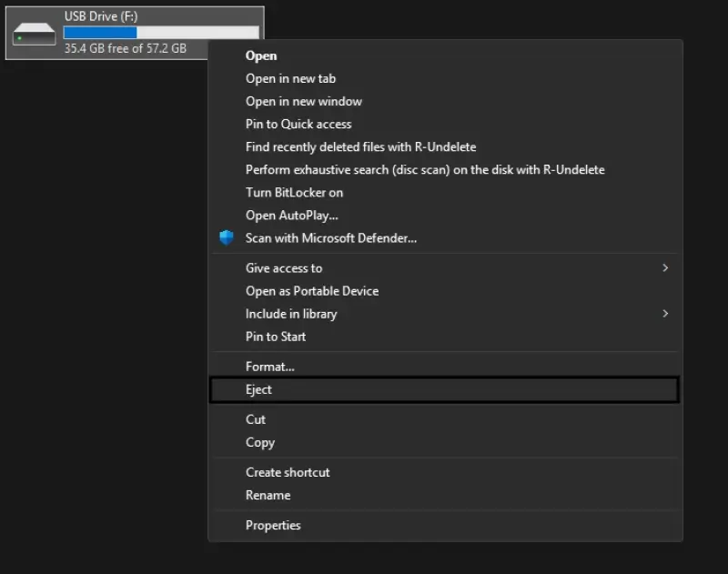Scan with Microsoft Defender entry
This screenshot has height=574, width=728.
click(x=445, y=237)
